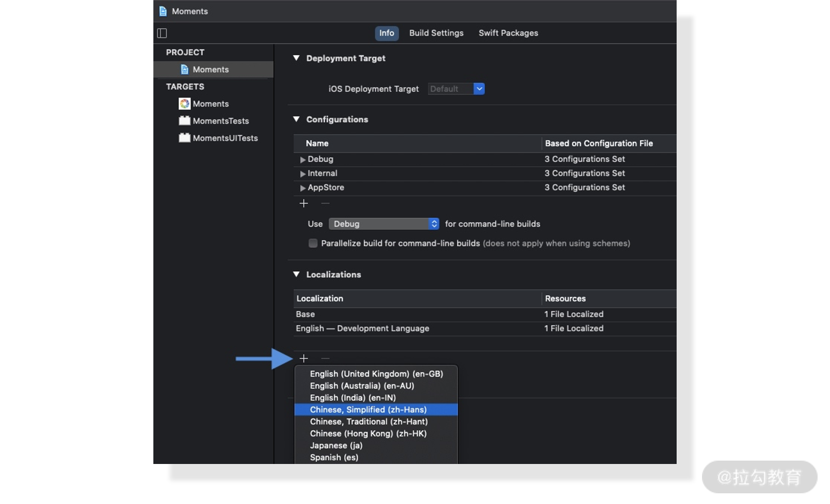The height and width of the screenshot is (504, 830).
Task: Collapse the Deployment Target section
Action: pyautogui.click(x=297, y=58)
